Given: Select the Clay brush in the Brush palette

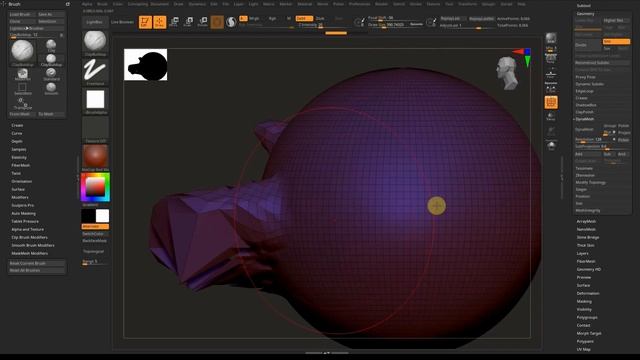Looking at the screenshot, I should (51, 45).
